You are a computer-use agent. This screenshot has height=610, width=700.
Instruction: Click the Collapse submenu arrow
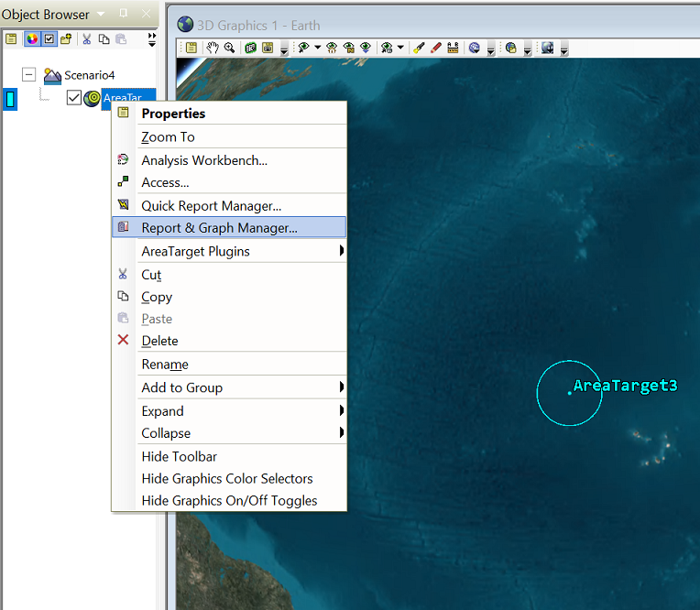342,432
